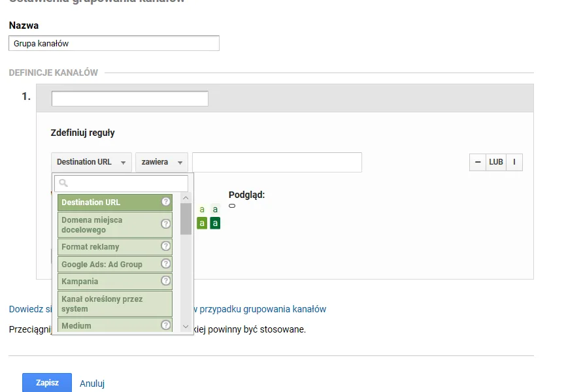Open help icon for Format reklamy
The height and width of the screenshot is (392, 566).
pos(166,246)
